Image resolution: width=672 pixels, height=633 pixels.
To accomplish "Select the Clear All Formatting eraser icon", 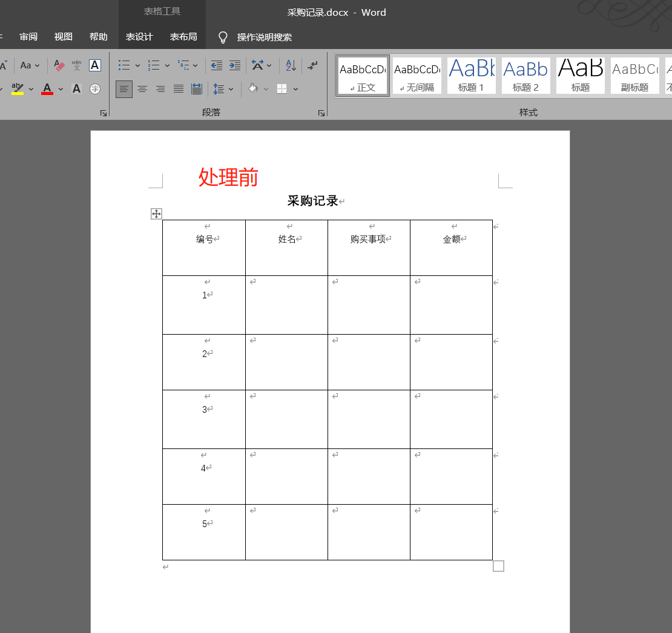I will tap(58, 65).
